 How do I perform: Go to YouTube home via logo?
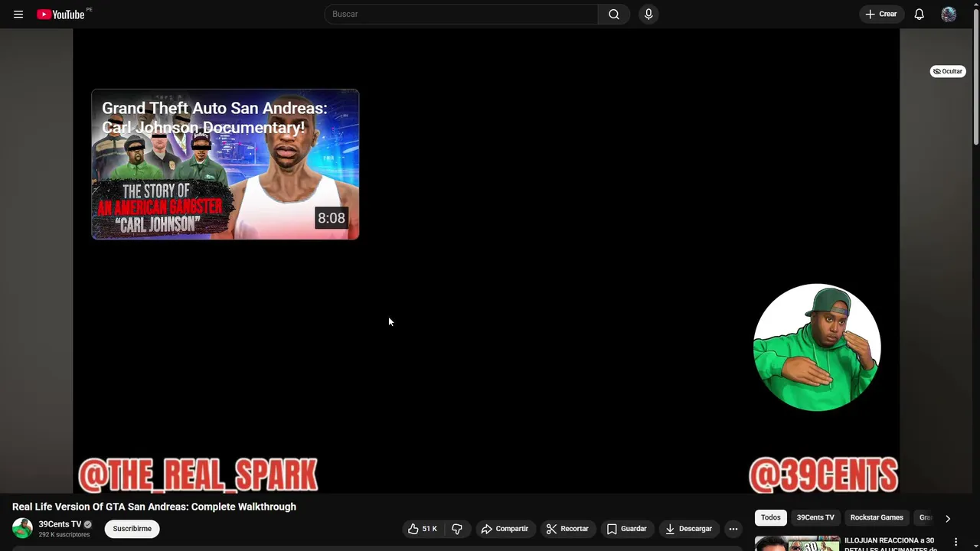[x=61, y=14]
